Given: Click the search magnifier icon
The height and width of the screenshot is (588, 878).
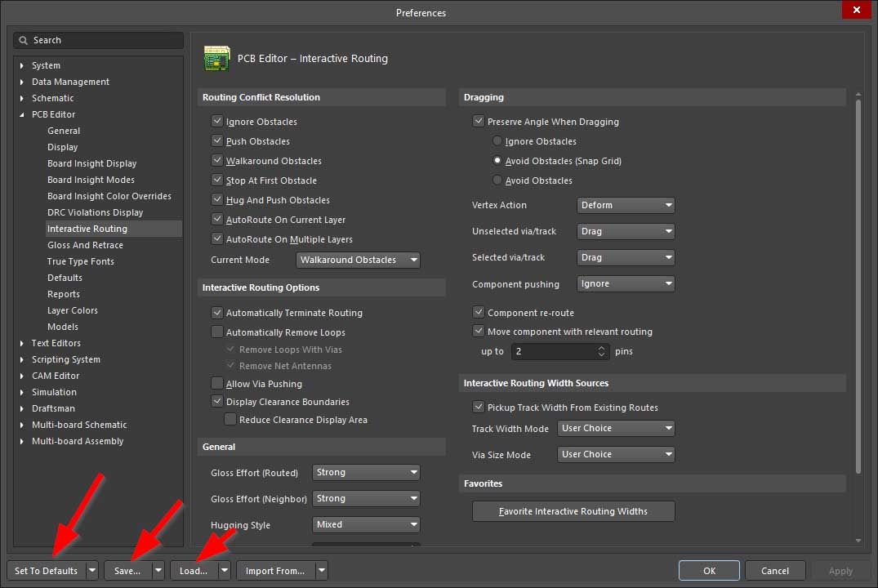Looking at the screenshot, I should (x=24, y=40).
